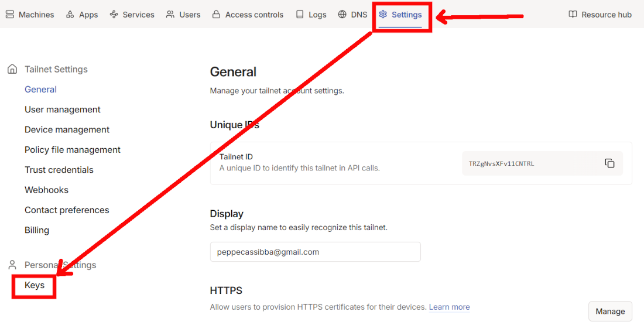Click the display name input field
Screen dimensions: 644x332
click(x=315, y=252)
